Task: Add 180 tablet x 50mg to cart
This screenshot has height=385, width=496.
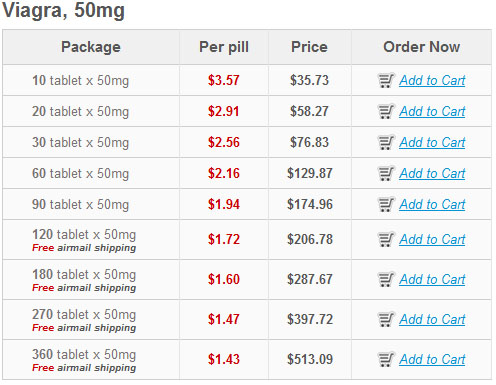Action: click(x=432, y=279)
